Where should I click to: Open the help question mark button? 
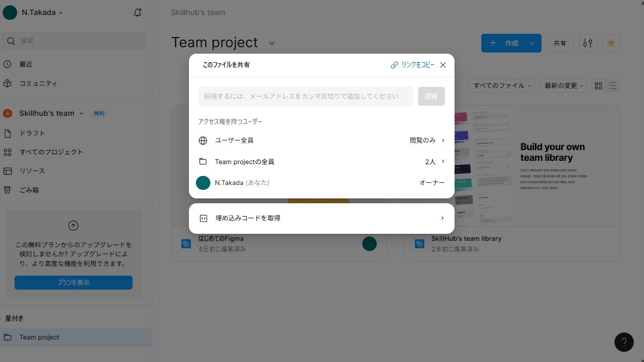pos(624,342)
